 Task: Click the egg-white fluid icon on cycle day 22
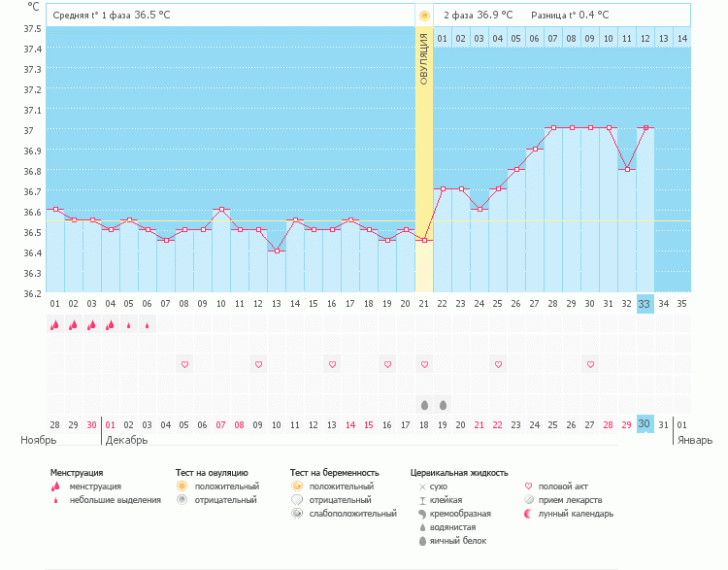pyautogui.click(x=443, y=404)
